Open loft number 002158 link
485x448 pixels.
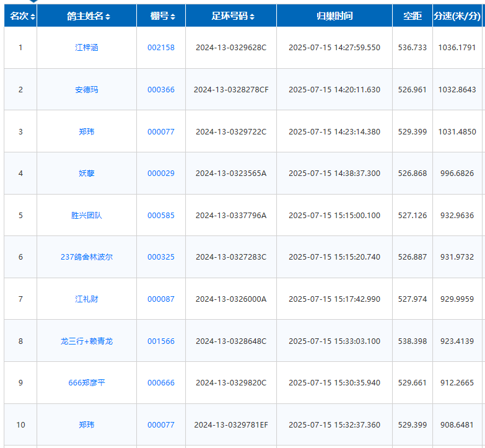pyautogui.click(x=161, y=48)
